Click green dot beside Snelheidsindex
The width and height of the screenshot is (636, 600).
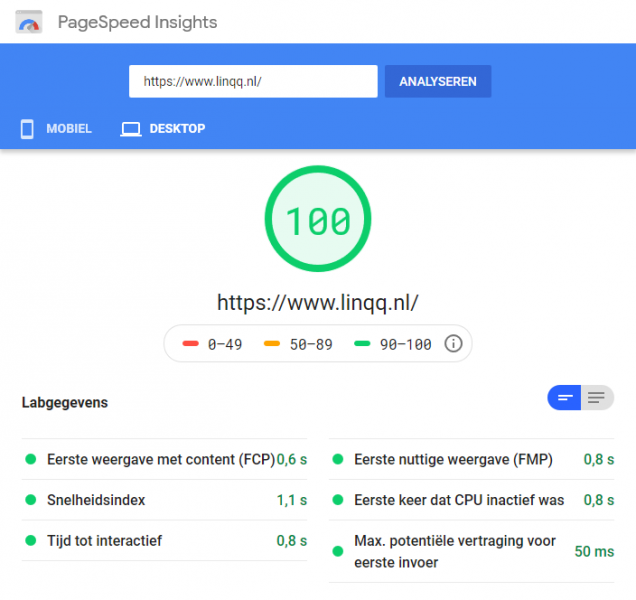(30, 500)
